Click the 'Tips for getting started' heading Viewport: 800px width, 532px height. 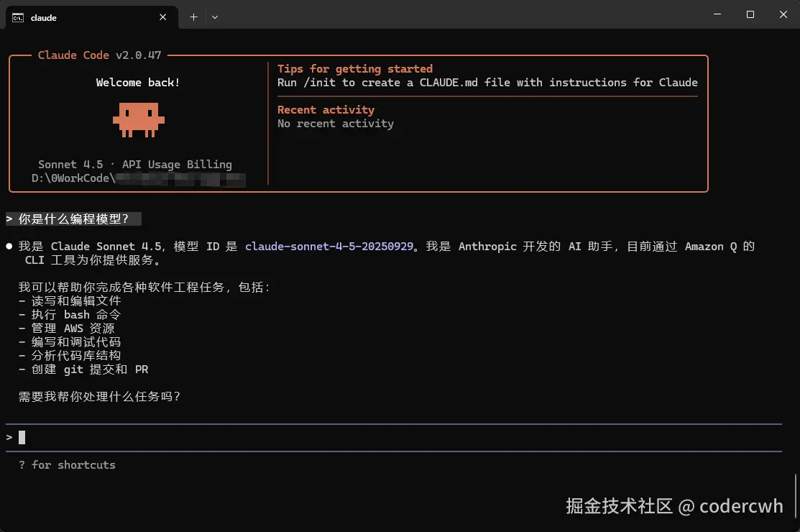pyautogui.click(x=355, y=69)
